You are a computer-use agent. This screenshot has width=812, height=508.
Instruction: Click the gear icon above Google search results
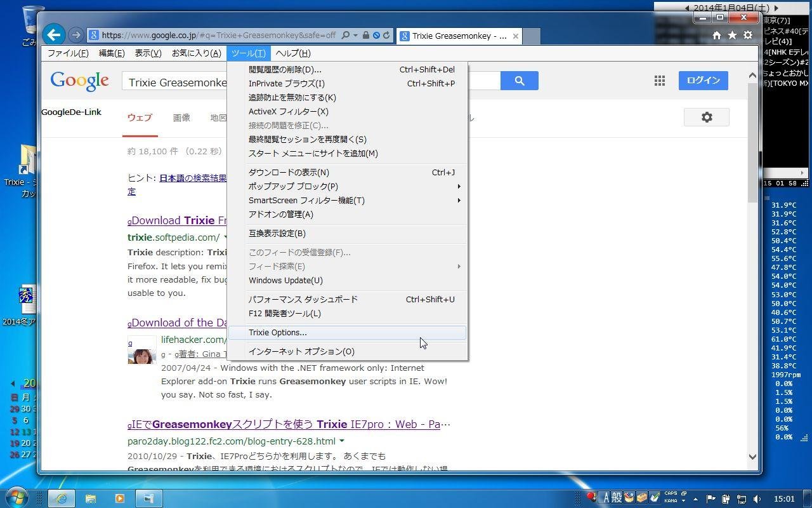coord(707,117)
